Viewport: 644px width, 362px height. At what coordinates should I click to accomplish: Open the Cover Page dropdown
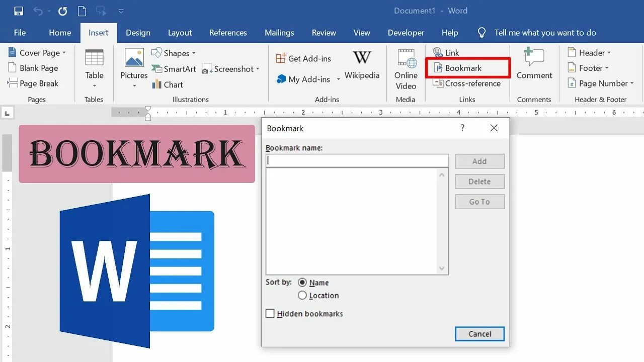pyautogui.click(x=37, y=53)
